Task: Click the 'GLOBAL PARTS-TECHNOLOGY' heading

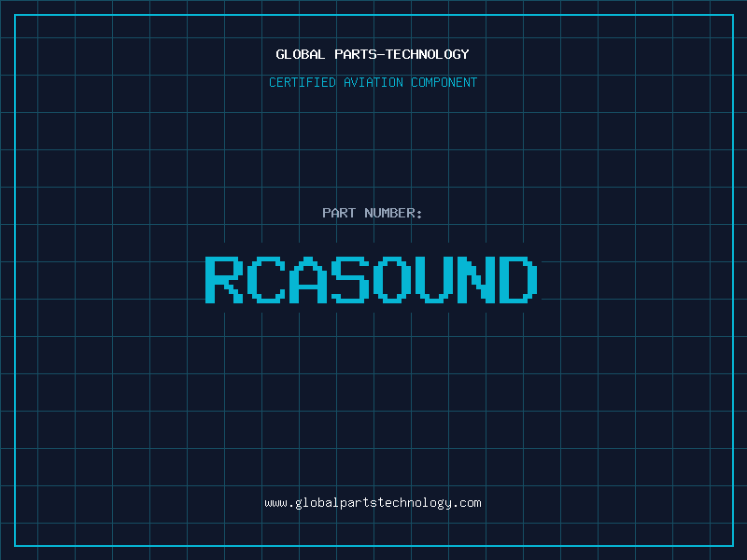Action: tap(373, 54)
